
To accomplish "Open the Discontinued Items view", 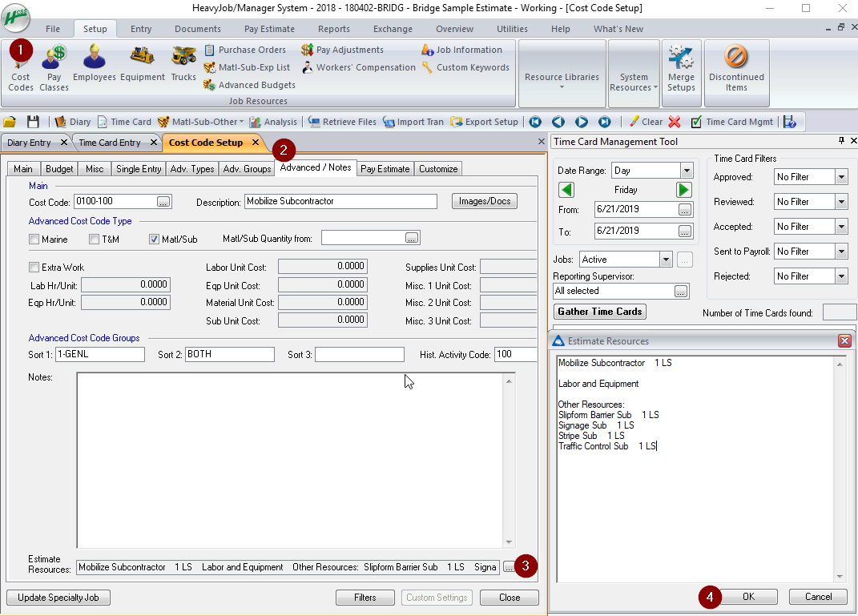I will pyautogui.click(x=736, y=68).
